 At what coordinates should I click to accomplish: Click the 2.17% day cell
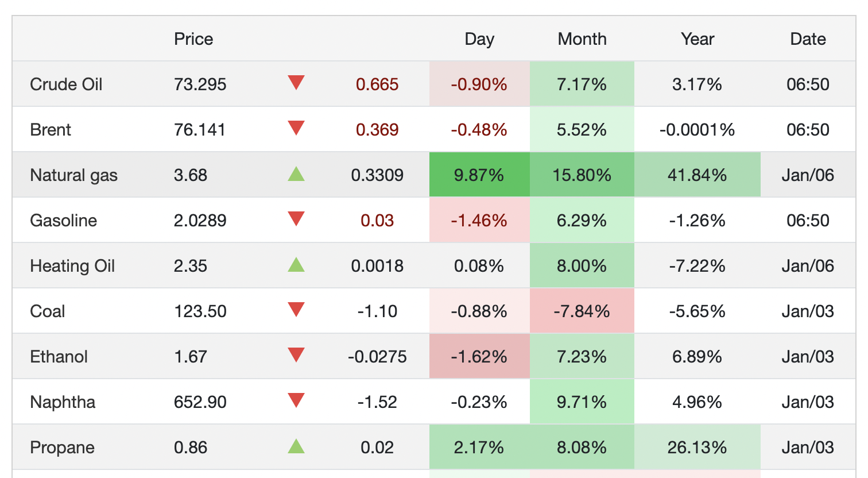[x=479, y=448]
